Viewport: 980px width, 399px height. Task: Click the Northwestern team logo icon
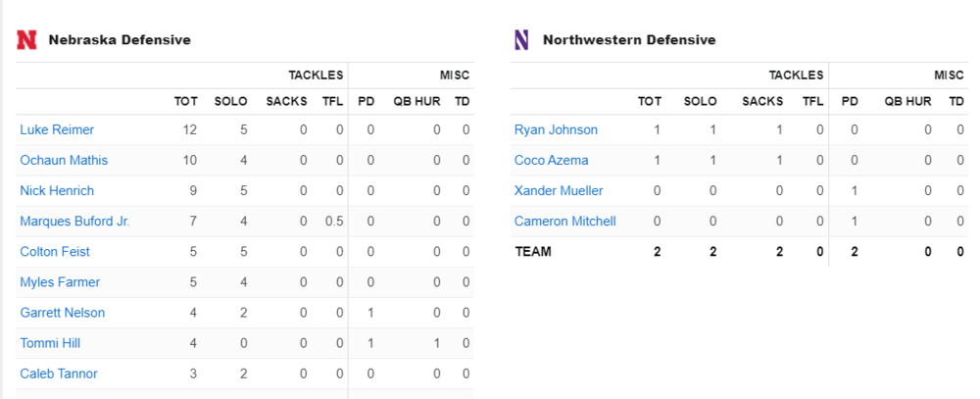[x=521, y=40]
